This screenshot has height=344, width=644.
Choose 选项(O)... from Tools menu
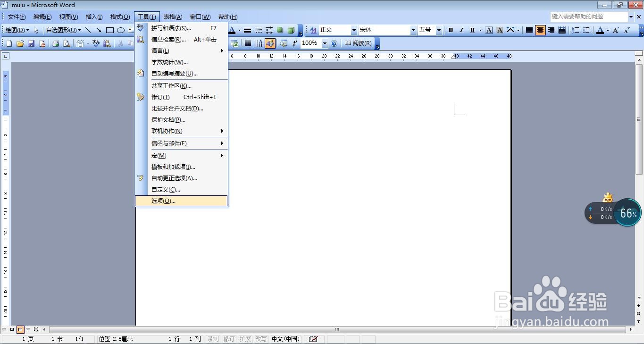(x=181, y=201)
